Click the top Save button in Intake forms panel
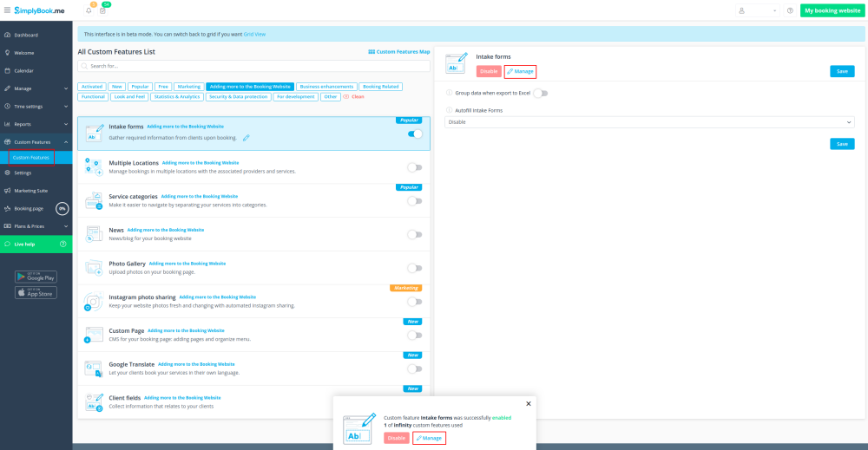Viewport: 868px width, 450px height. 841,71
